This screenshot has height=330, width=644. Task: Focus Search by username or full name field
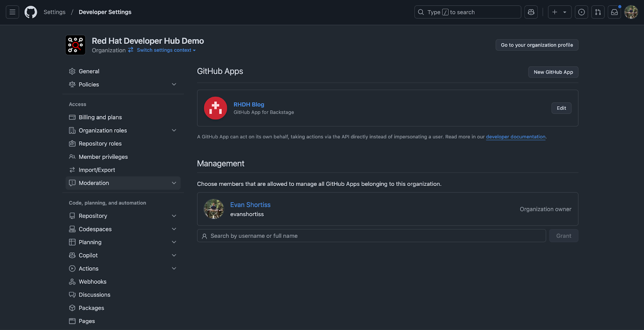coord(372,236)
